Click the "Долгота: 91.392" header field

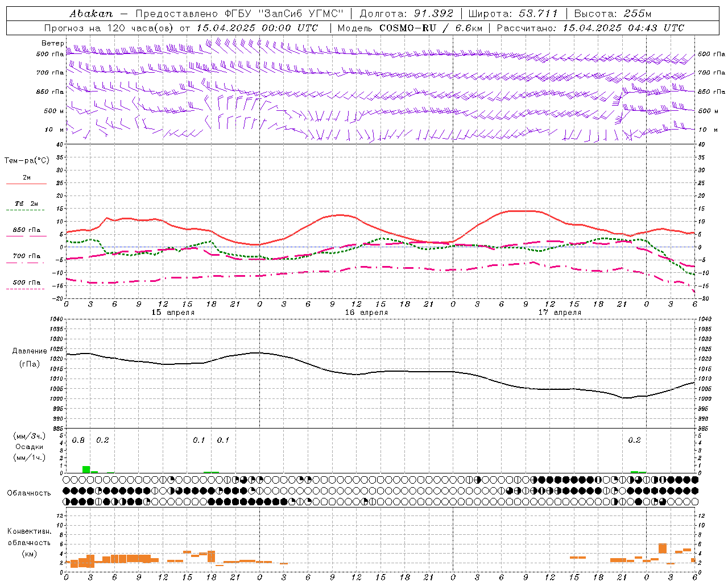tap(407, 14)
